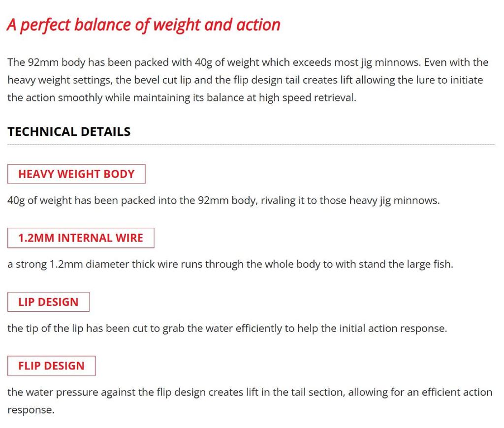Image resolution: width=504 pixels, height=428 pixels.
Task: Click the LIP DESIGN label box
Action: click(x=48, y=302)
